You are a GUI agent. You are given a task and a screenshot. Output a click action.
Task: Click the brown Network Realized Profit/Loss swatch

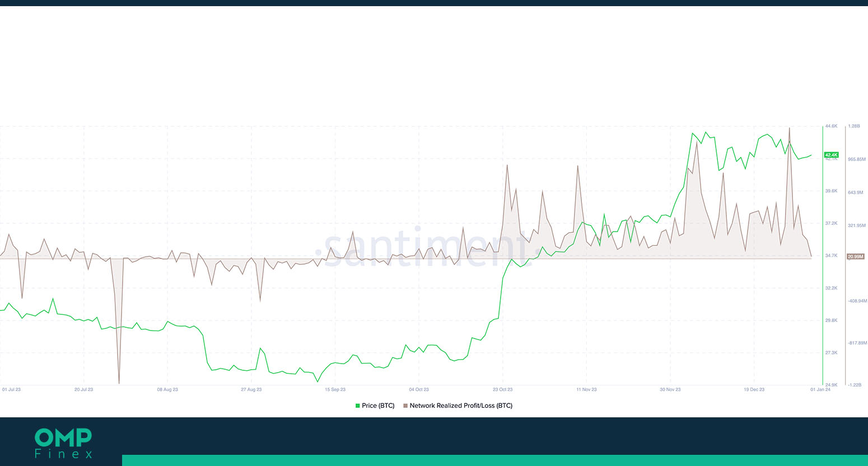[405, 406]
